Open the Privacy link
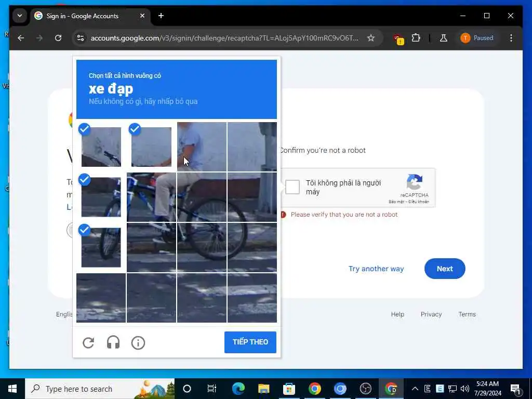Viewport: 532px width, 399px height. [x=431, y=314]
